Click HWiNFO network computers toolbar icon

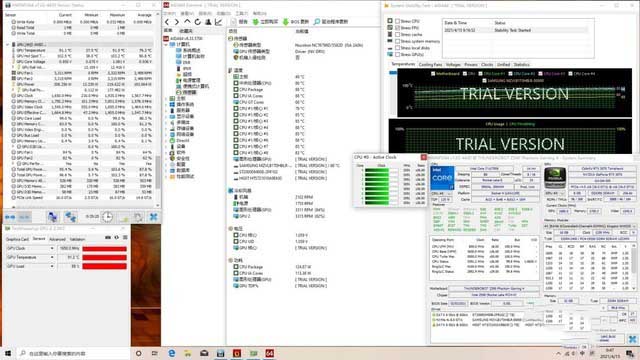(52, 217)
